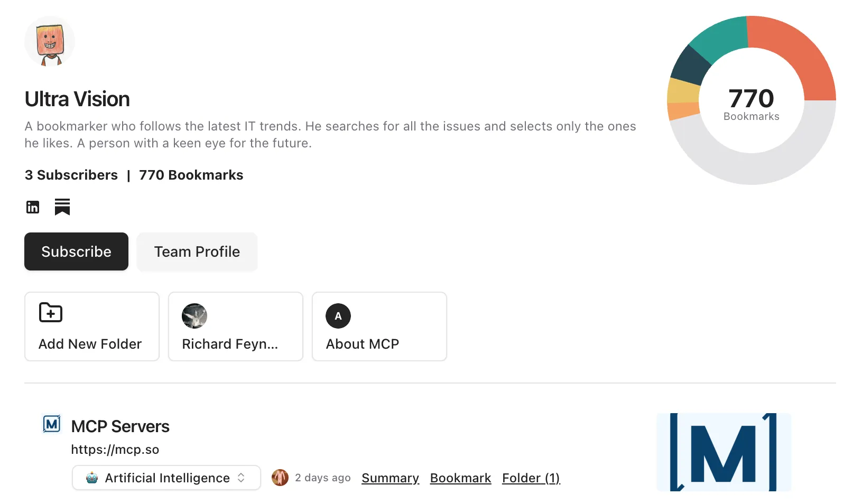Click the MCP Servers title
Screen dimensions: 853x504
click(120, 426)
